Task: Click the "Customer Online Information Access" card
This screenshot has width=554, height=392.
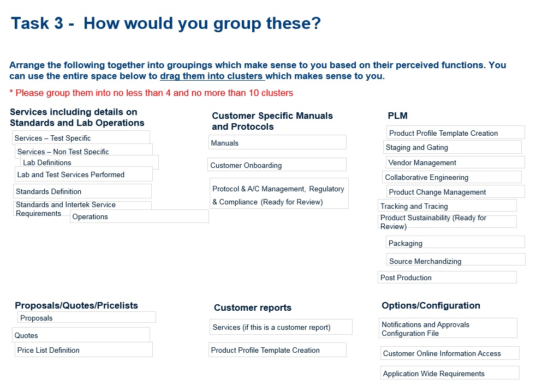Action: [x=449, y=353]
